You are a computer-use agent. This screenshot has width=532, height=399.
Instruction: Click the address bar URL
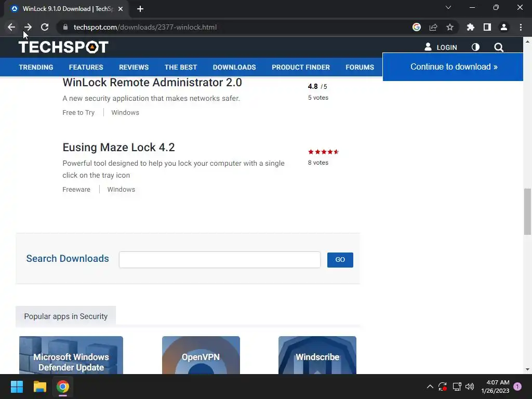(145, 27)
